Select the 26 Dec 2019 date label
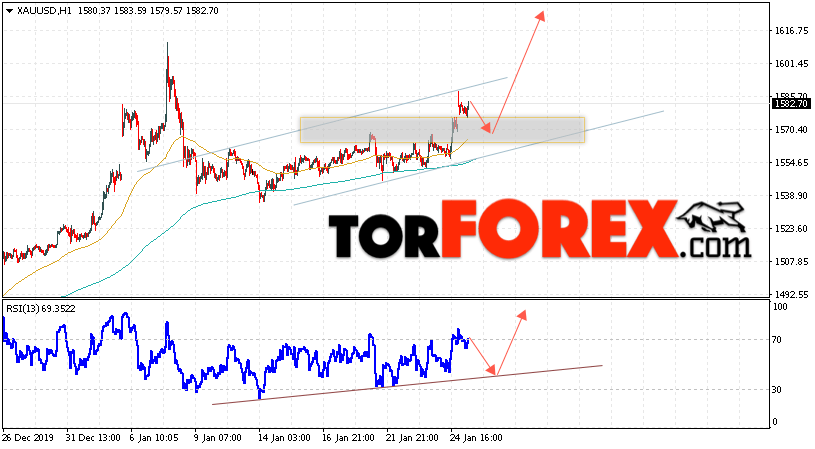Image resolution: width=815 pixels, height=449 pixels. click(x=28, y=438)
